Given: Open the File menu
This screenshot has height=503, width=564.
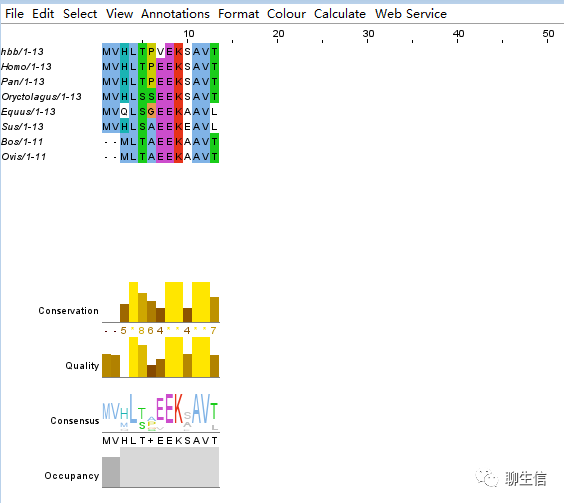Looking at the screenshot, I should [14, 14].
